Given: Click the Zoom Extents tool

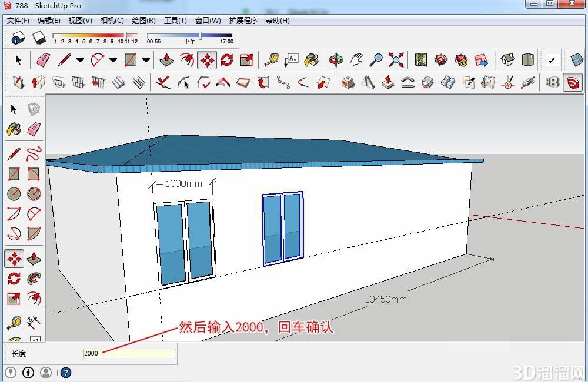Looking at the screenshot, I should point(396,60).
